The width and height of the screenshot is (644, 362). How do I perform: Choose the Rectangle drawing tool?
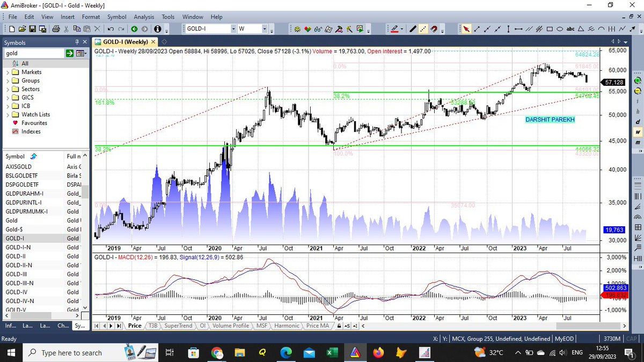(549, 29)
